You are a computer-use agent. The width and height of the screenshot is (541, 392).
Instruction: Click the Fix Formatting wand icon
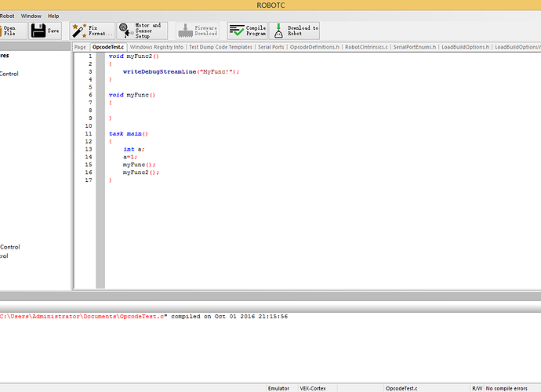point(79,31)
